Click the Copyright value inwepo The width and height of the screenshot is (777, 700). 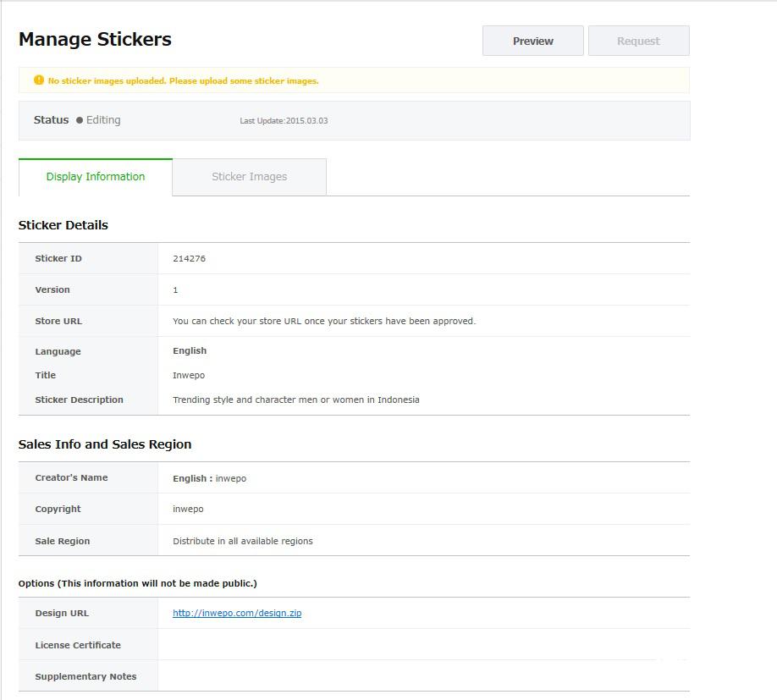[188, 509]
